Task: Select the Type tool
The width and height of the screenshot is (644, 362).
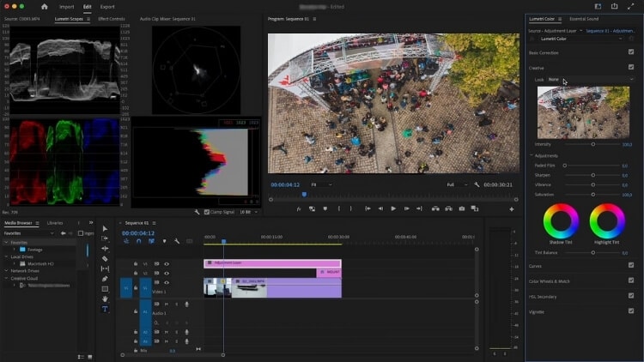Action: (105, 309)
